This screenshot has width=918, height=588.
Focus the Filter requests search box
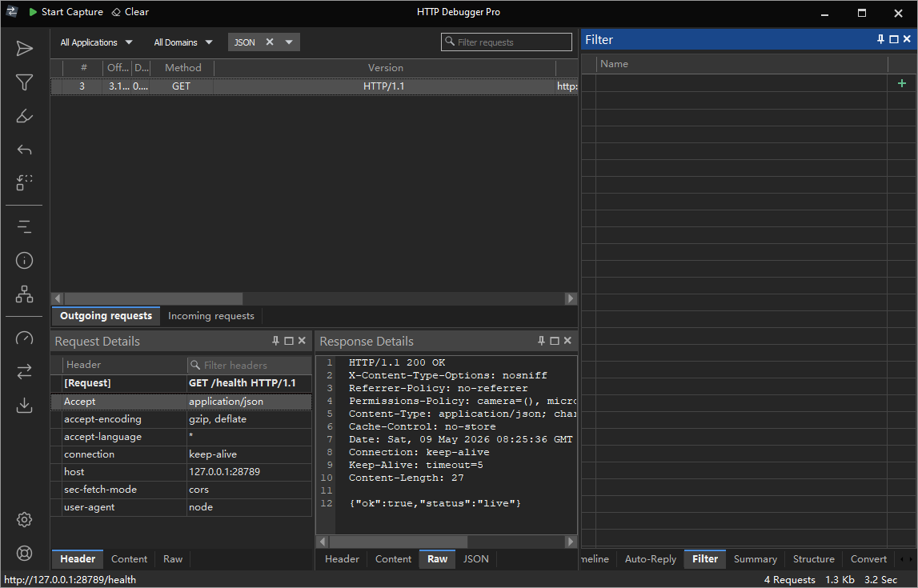tap(507, 42)
